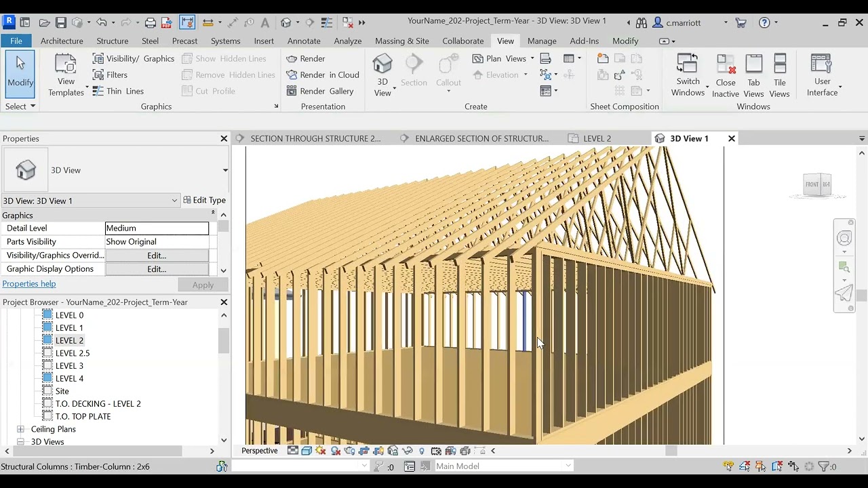
Task: Close the 3D View 1 tab
Action: click(x=732, y=138)
